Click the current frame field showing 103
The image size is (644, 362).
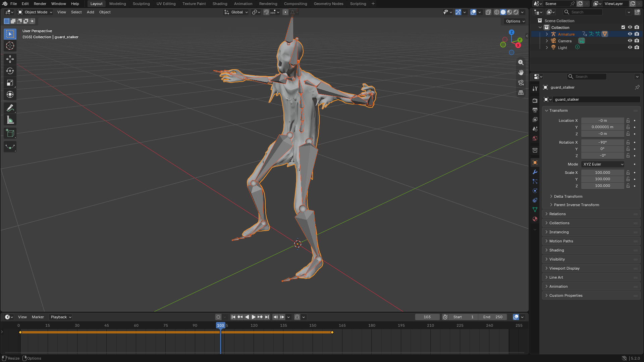pyautogui.click(x=427, y=317)
